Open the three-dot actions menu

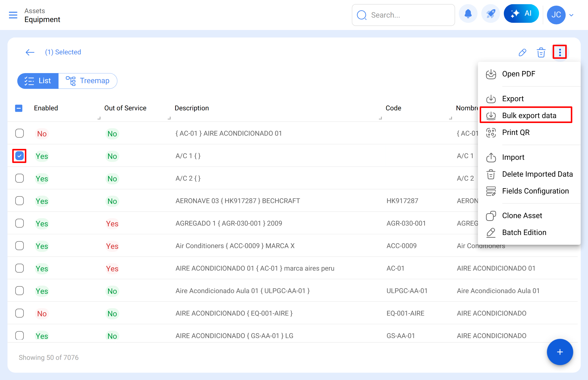[x=560, y=52]
